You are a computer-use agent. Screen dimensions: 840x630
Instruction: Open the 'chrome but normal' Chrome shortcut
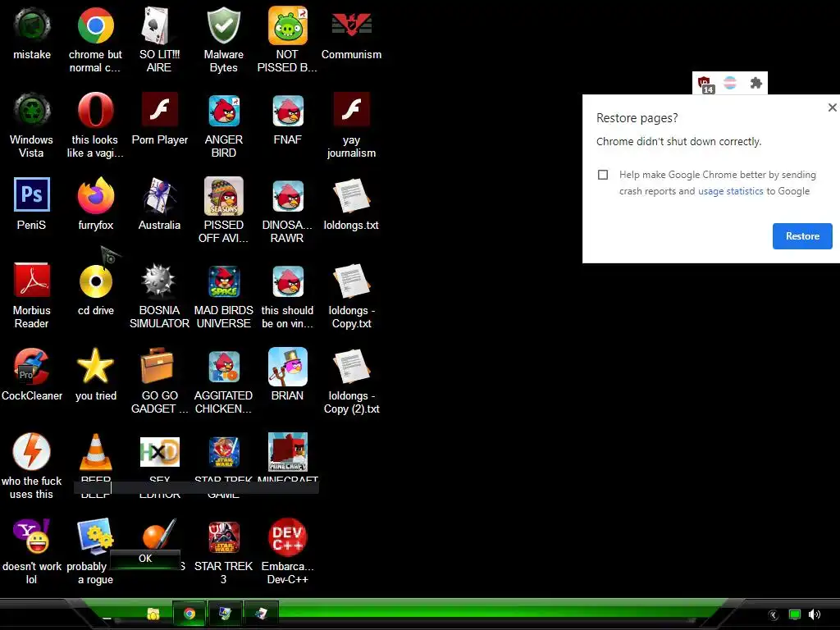coord(95,25)
